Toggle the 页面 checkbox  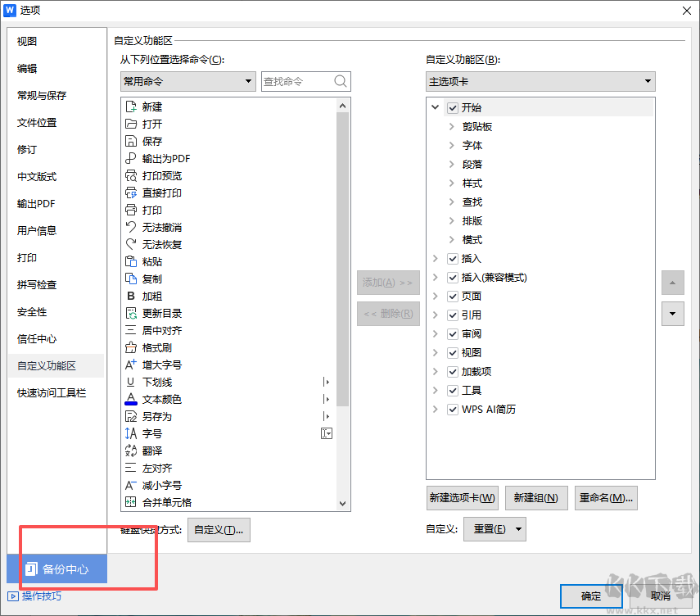(453, 297)
